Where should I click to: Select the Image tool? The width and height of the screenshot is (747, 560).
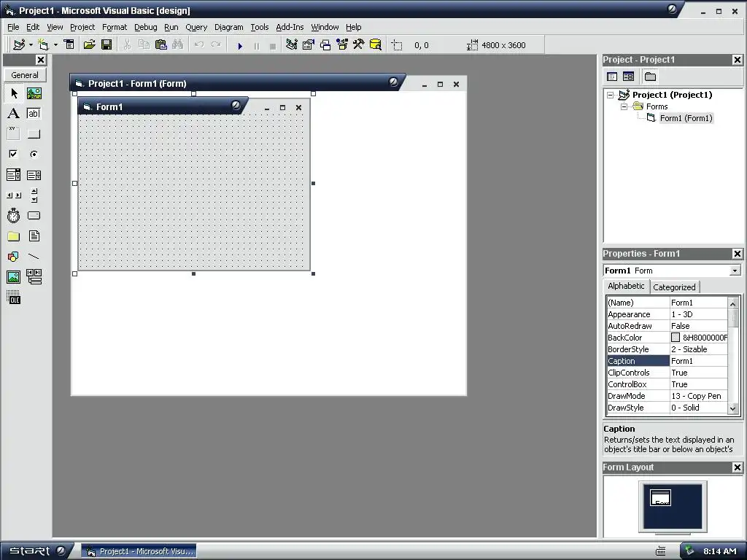point(14,276)
